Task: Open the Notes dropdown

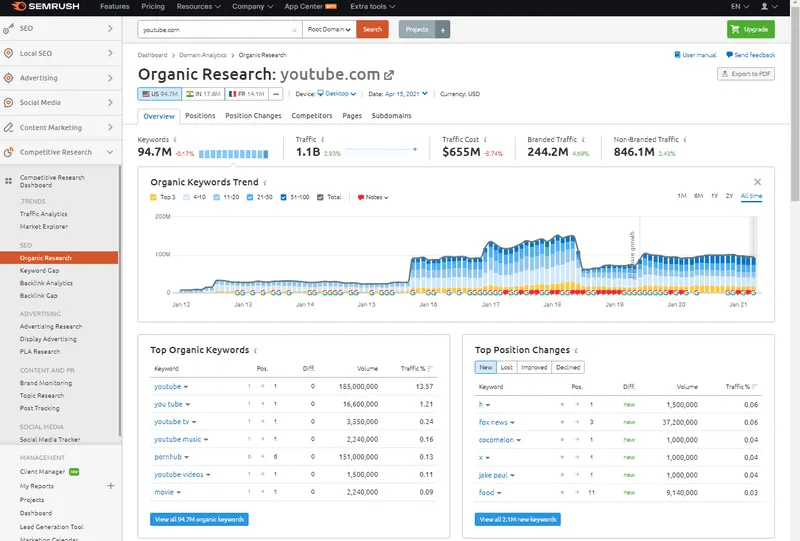Action: pyautogui.click(x=373, y=198)
